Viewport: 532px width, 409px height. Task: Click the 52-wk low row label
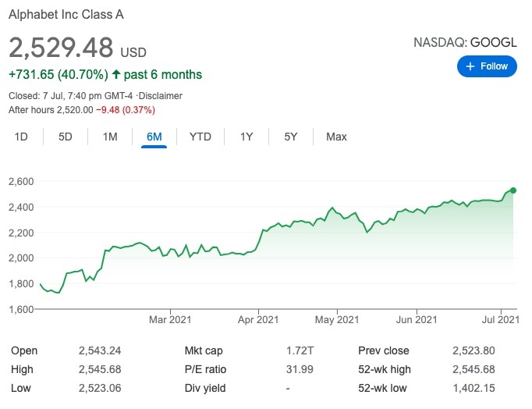coord(382,388)
